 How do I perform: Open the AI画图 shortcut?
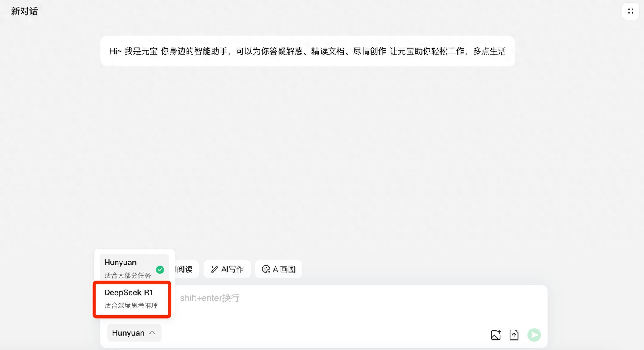click(x=279, y=269)
